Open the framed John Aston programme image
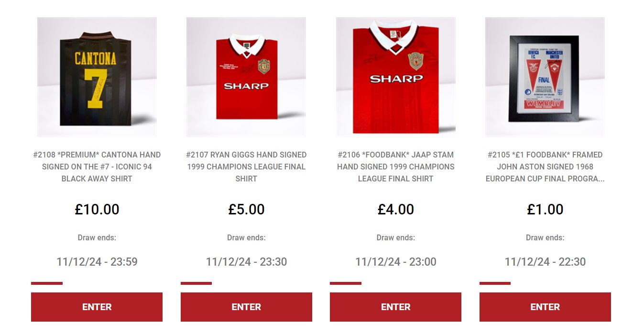 click(545, 77)
